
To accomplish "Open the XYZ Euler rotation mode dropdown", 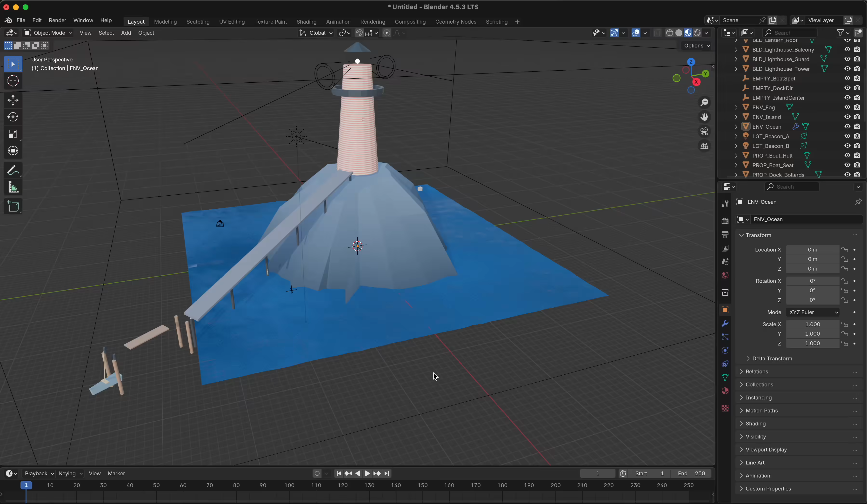I will 812,312.
